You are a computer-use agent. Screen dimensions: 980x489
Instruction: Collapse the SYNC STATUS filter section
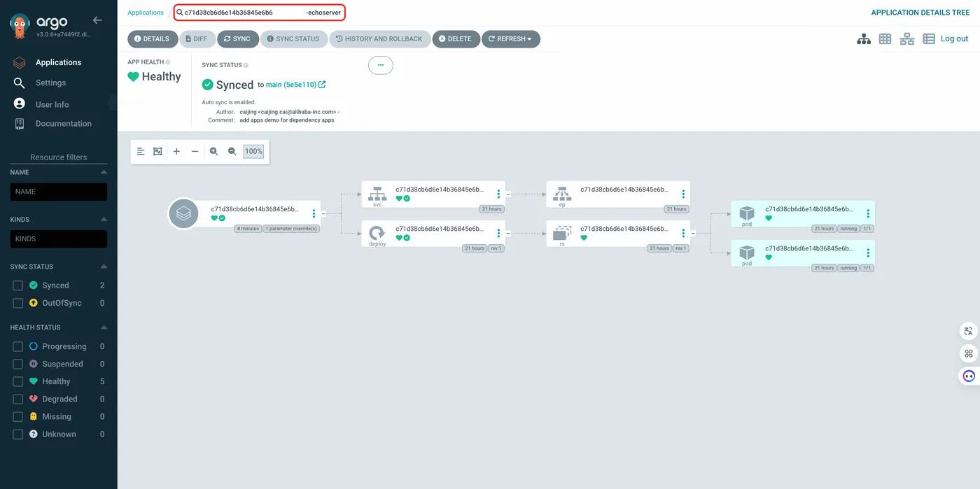(x=104, y=267)
